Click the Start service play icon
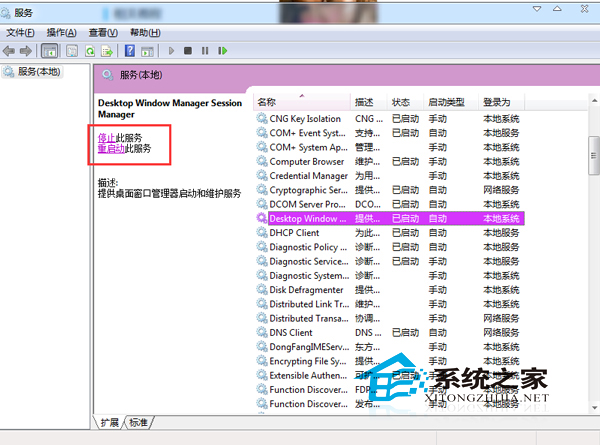Screen dimensions: 600x445 (x=171, y=51)
